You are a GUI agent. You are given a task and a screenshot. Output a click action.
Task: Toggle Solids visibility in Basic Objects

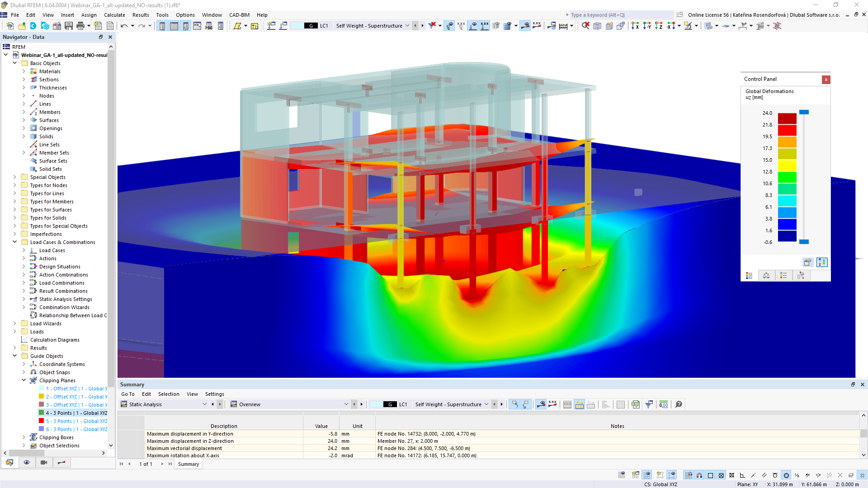coord(46,136)
